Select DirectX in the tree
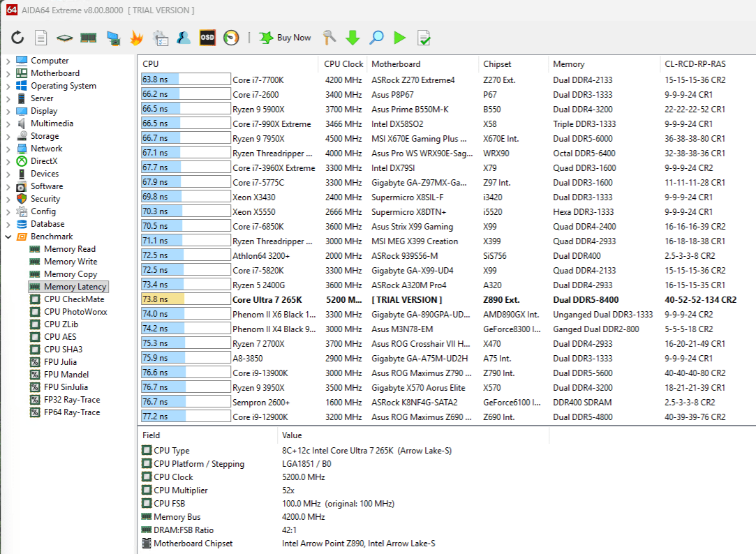This screenshot has width=756, height=554. pyautogui.click(x=44, y=161)
